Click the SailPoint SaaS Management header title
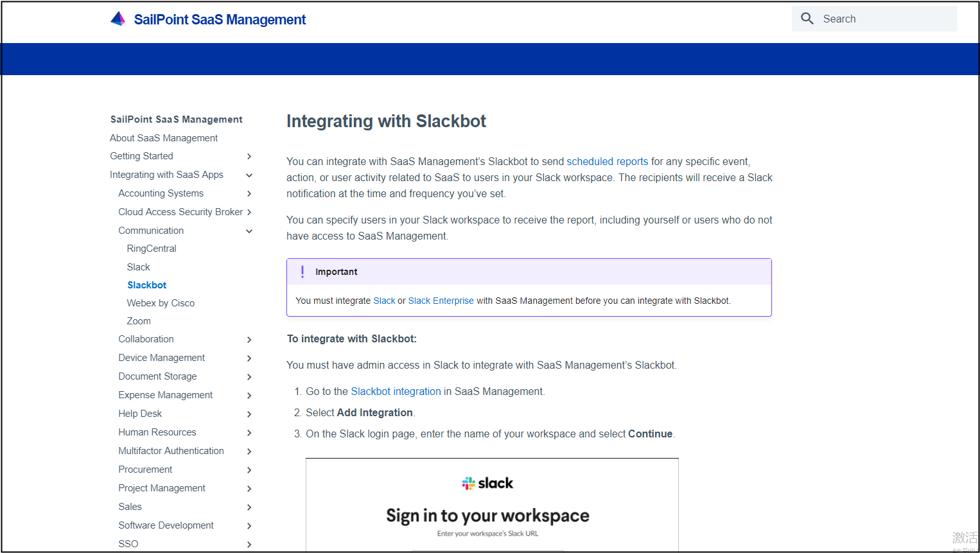 click(x=220, y=20)
